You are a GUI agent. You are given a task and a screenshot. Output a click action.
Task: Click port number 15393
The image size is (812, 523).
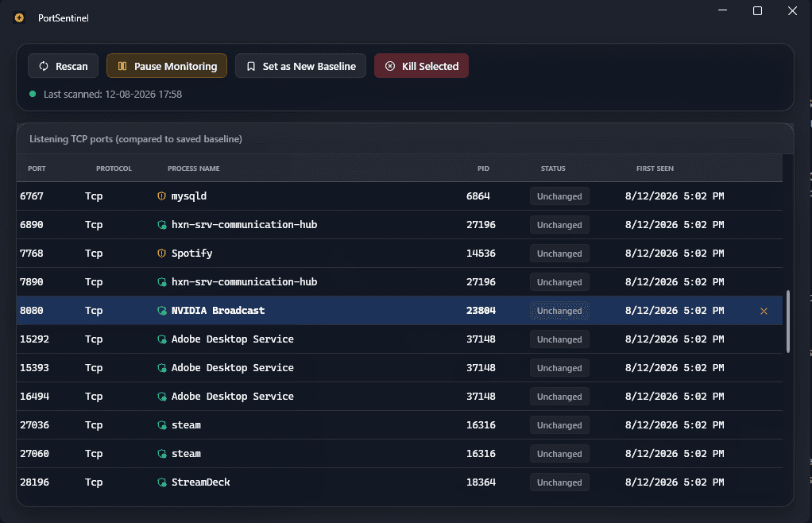[x=35, y=368]
